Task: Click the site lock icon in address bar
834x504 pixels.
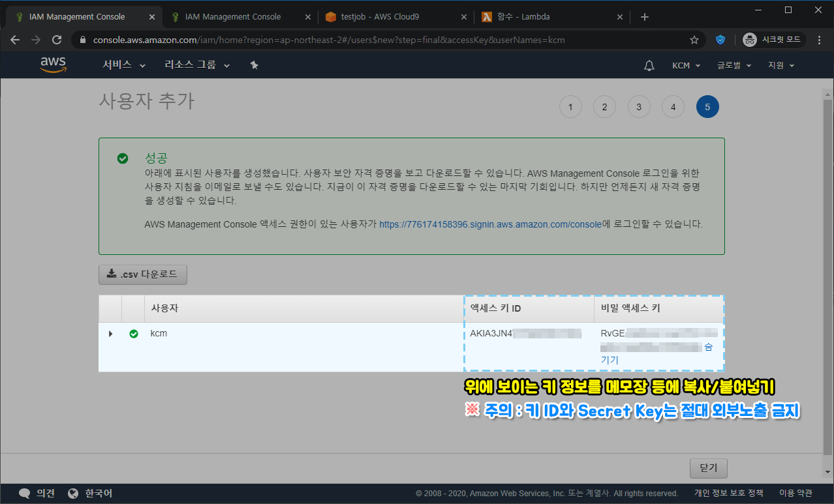Action: pos(82,40)
